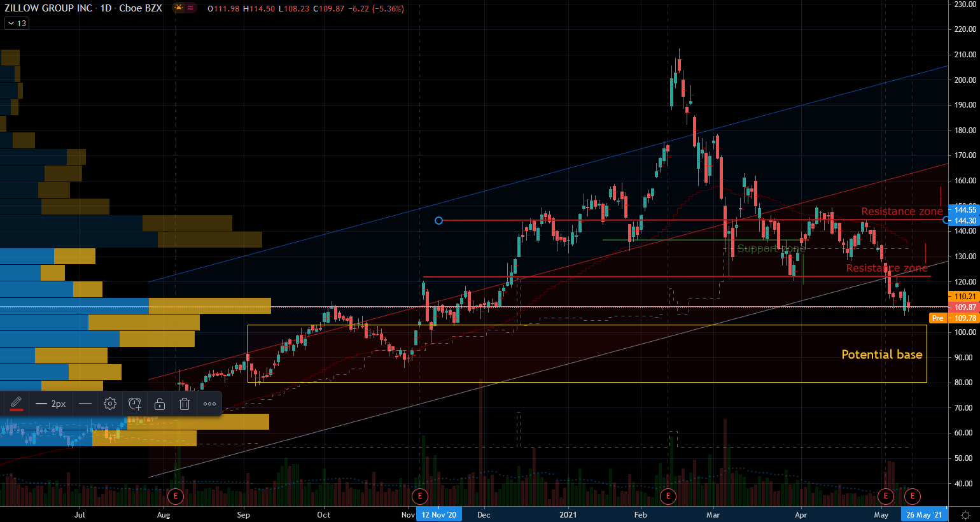This screenshot has height=522, width=980.
Task: Click the 26 May '21 date label
Action: 924,514
